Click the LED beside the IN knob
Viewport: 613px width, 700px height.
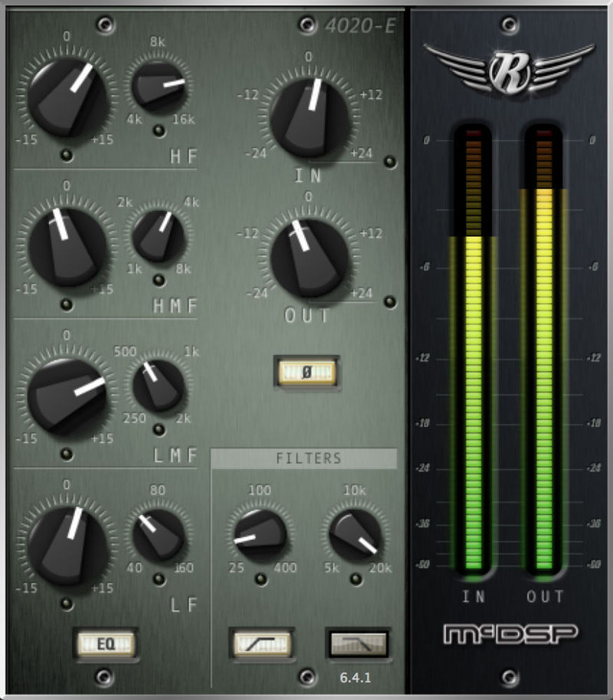point(390,162)
